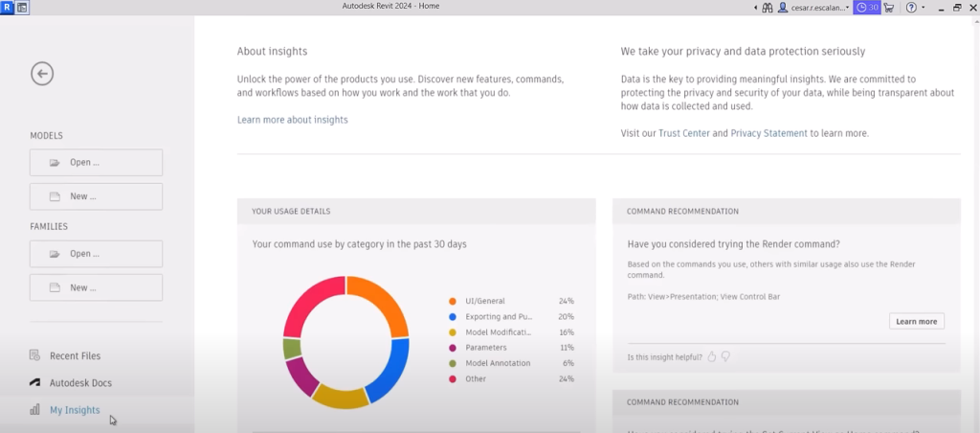The width and height of the screenshot is (980, 433).
Task: Click the Render command recommendation question
Action: coord(734,244)
